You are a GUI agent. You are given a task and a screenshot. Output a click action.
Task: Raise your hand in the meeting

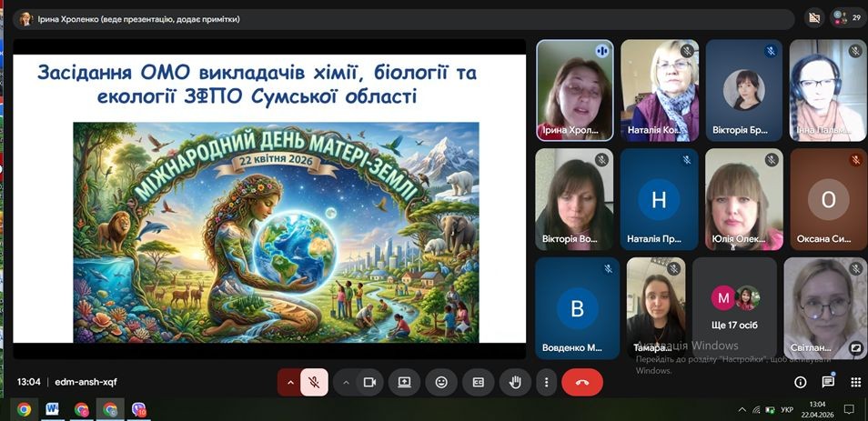point(515,382)
